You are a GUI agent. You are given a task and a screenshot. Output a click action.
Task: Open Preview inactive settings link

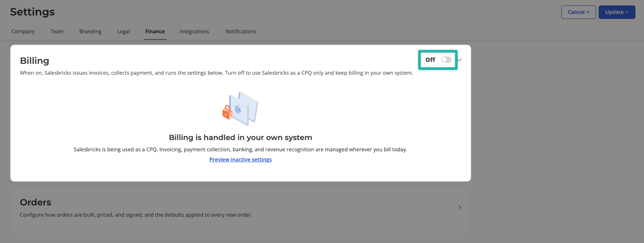click(240, 159)
